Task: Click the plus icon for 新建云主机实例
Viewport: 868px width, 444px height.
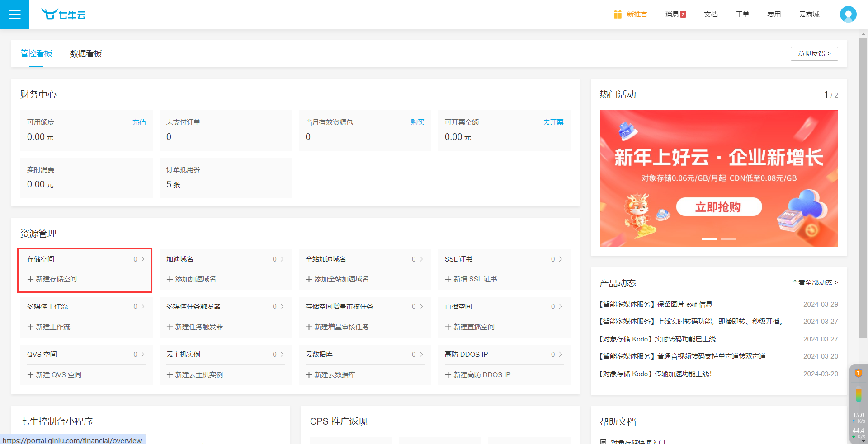Action: [x=170, y=374]
